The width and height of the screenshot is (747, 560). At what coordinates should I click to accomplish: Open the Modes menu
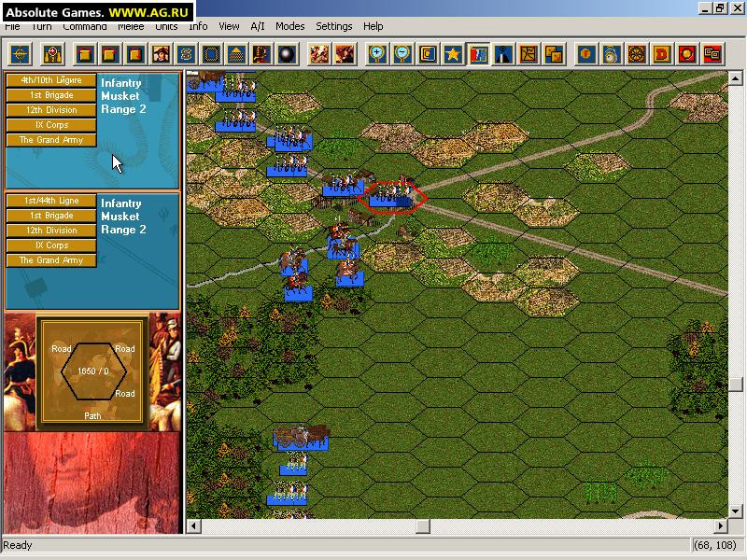point(289,27)
